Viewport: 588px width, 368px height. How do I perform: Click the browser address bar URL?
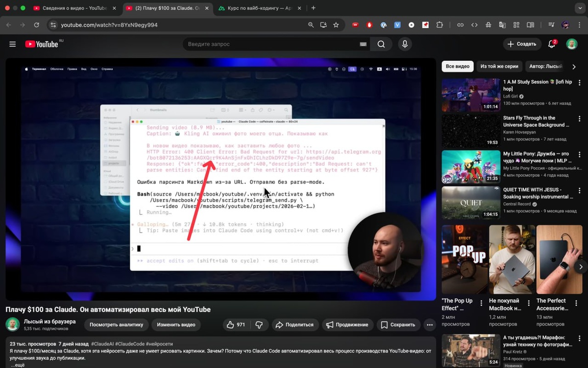point(109,25)
